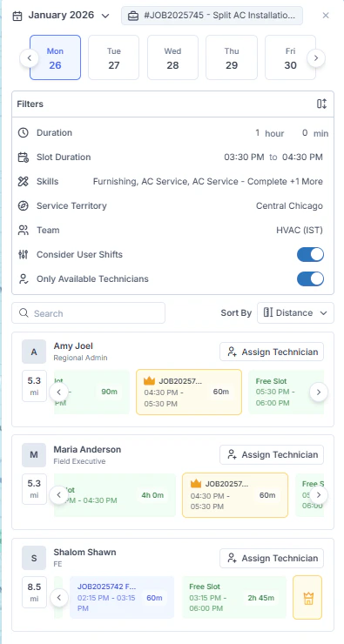Click Amy Joel's 5.3 mi distance badge
The height and width of the screenshot is (644, 344).
pyautogui.click(x=34, y=386)
